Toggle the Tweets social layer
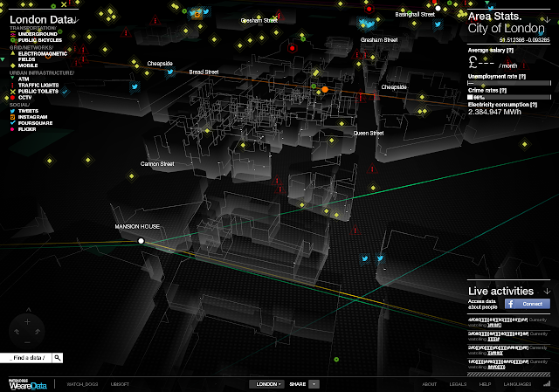Image resolution: width=559 pixels, height=392 pixels. (x=24, y=111)
